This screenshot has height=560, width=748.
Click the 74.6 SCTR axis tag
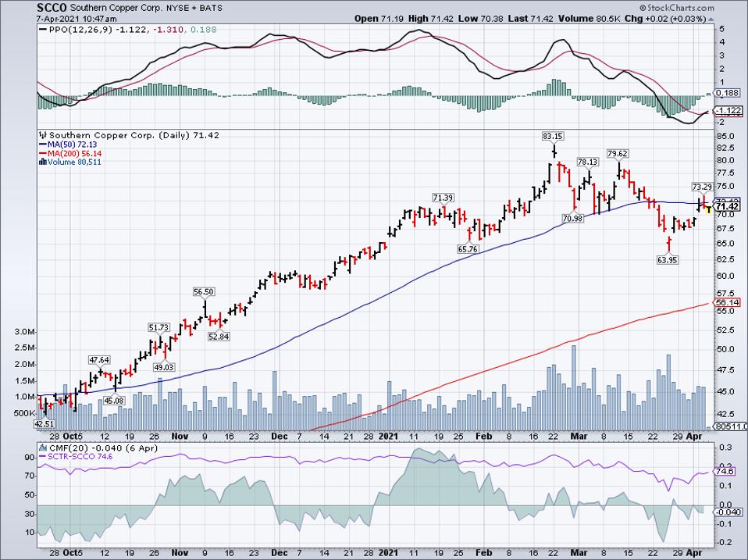click(725, 471)
